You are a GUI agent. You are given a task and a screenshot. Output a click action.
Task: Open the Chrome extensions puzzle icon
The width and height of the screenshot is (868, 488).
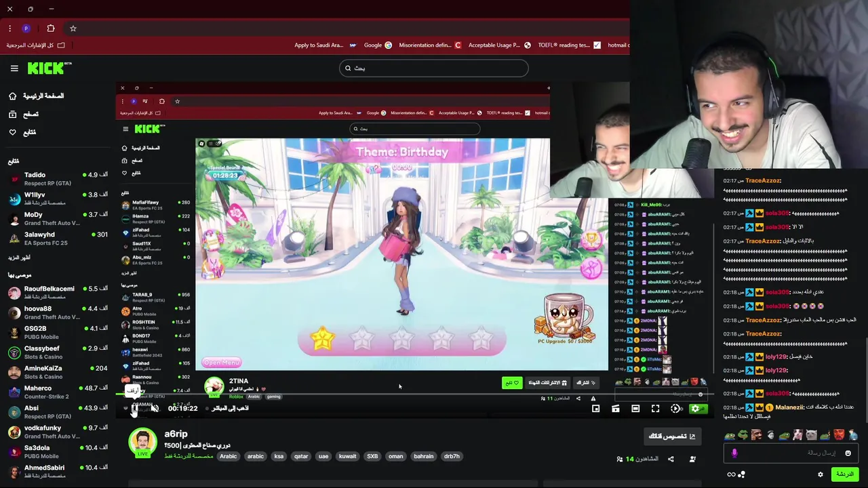pos(51,28)
